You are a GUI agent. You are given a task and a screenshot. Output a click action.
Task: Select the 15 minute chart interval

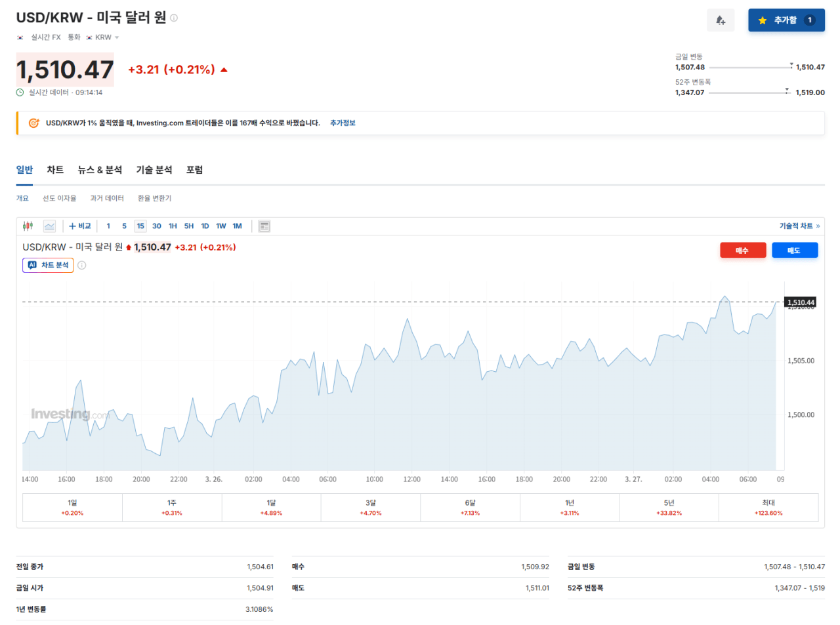tap(140, 226)
